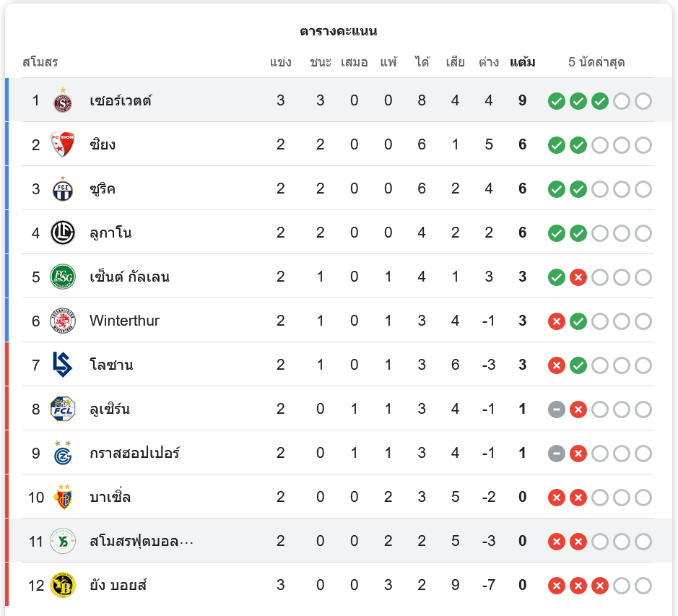
Task: Click the St. Gallen green crest
Action: tap(63, 277)
